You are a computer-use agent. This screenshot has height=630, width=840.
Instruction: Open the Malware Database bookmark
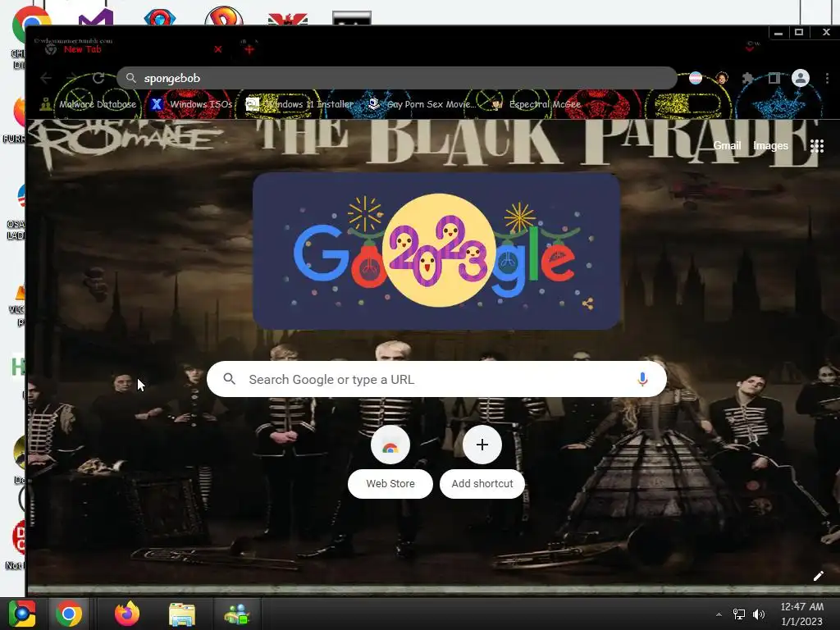[x=89, y=104]
